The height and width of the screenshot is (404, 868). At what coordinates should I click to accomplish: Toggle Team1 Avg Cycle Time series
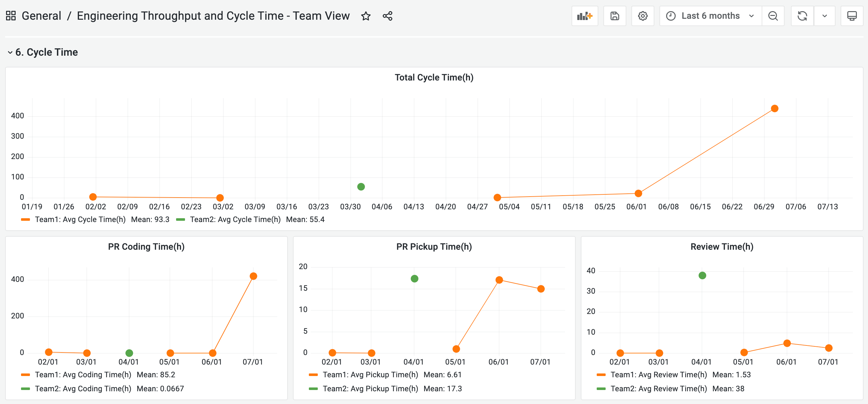click(x=80, y=219)
